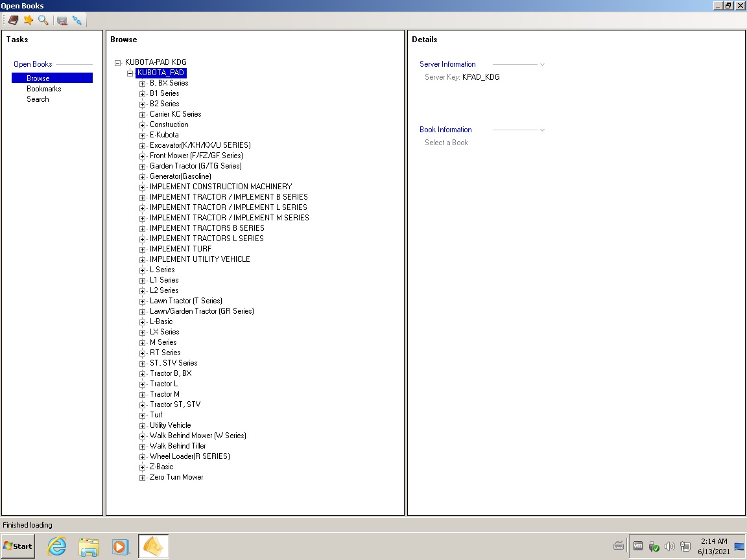
Task: Select L2 Series in the tree
Action: (x=164, y=290)
